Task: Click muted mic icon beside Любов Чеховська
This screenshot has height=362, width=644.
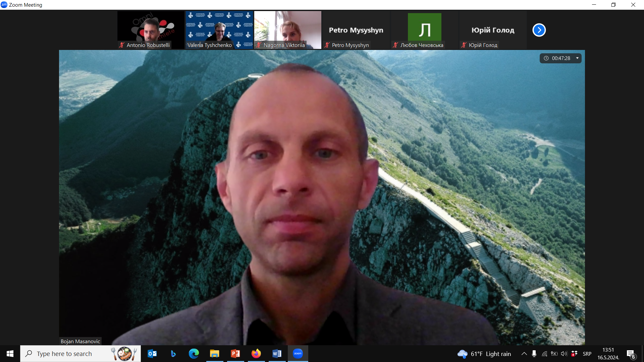Action: click(395, 45)
